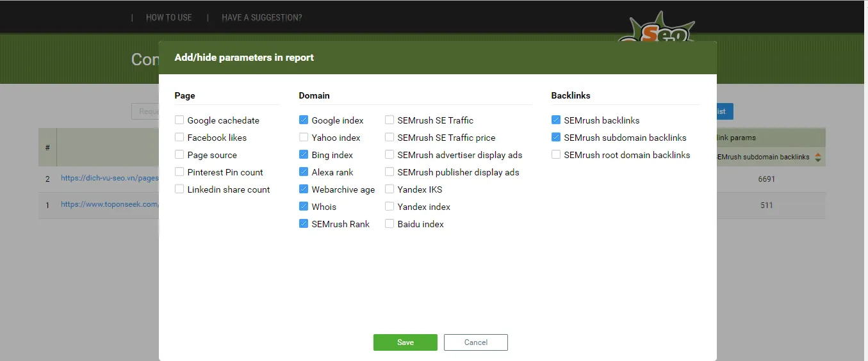The width and height of the screenshot is (868, 361).
Task: Uncheck the Google index checkbox
Action: pyautogui.click(x=304, y=120)
